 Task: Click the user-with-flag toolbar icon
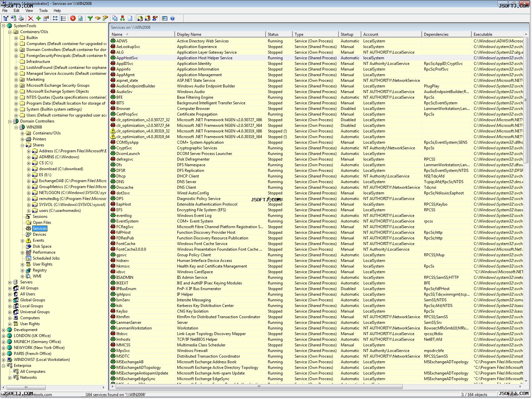point(155,19)
